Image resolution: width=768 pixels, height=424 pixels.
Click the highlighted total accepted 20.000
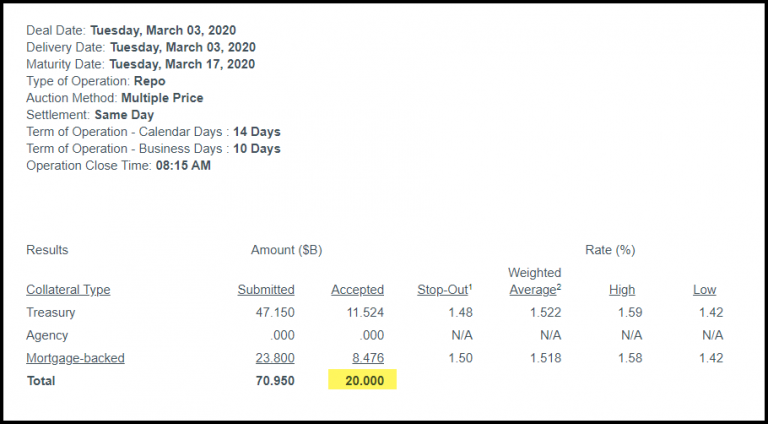[x=363, y=381]
